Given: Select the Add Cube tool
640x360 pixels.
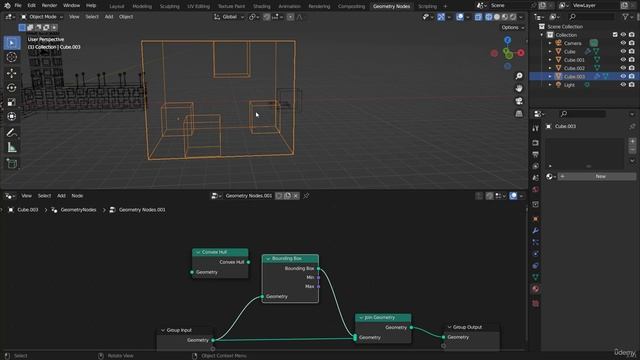Looking at the screenshot, I should pos(12,164).
